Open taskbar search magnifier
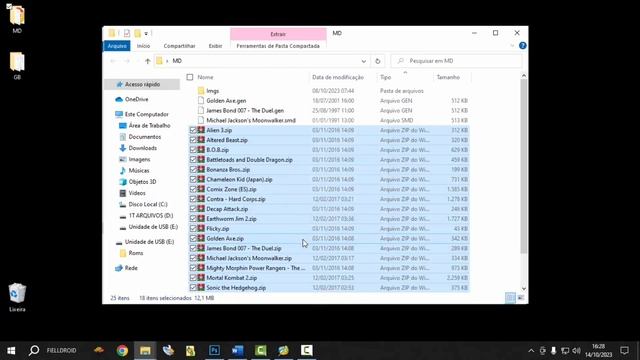640x360 pixels. coord(34,350)
